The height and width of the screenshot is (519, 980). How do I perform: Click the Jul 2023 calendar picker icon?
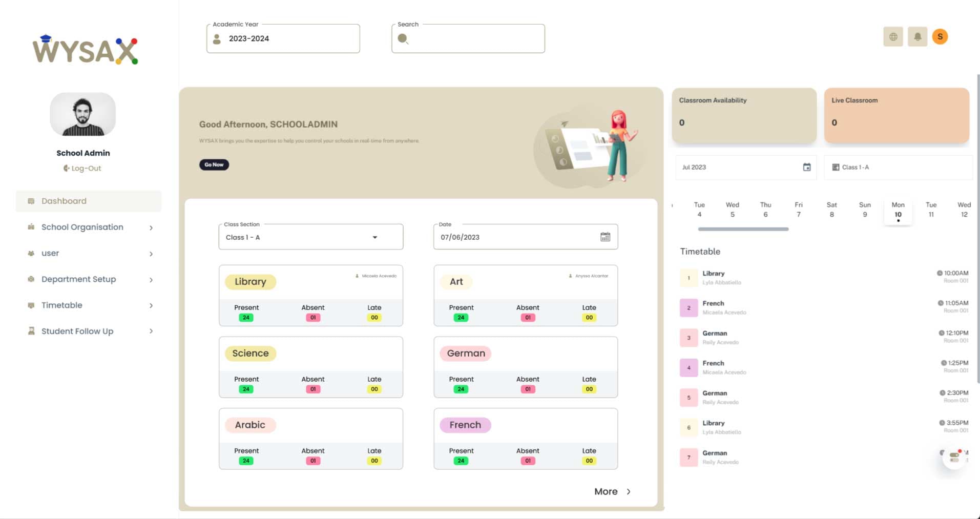pos(806,168)
